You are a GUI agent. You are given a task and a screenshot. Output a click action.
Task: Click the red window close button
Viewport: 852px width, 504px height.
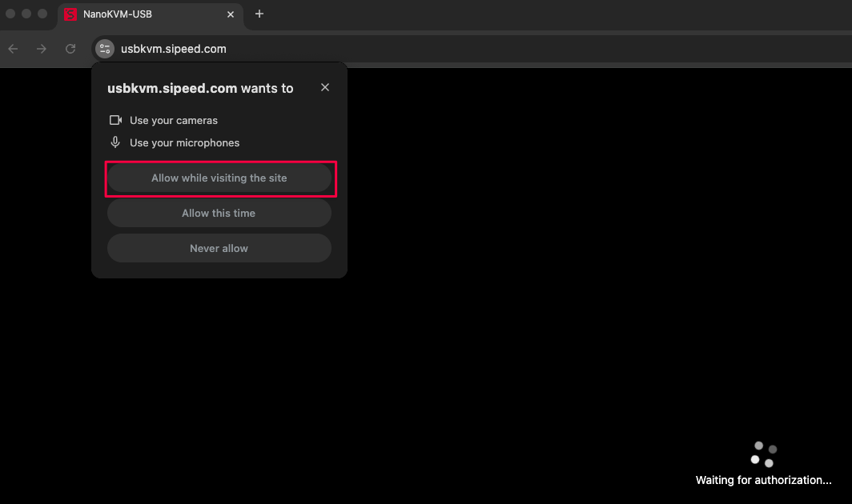(10, 14)
